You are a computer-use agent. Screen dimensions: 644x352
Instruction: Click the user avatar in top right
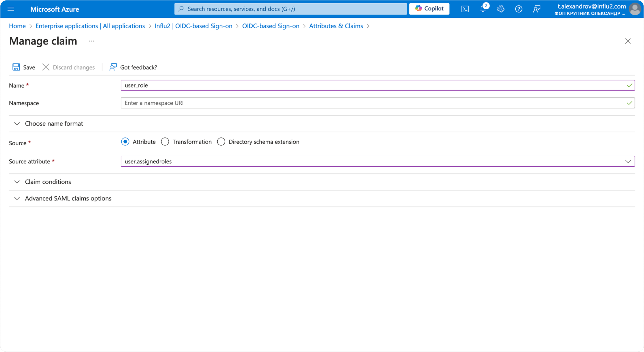pyautogui.click(x=635, y=9)
